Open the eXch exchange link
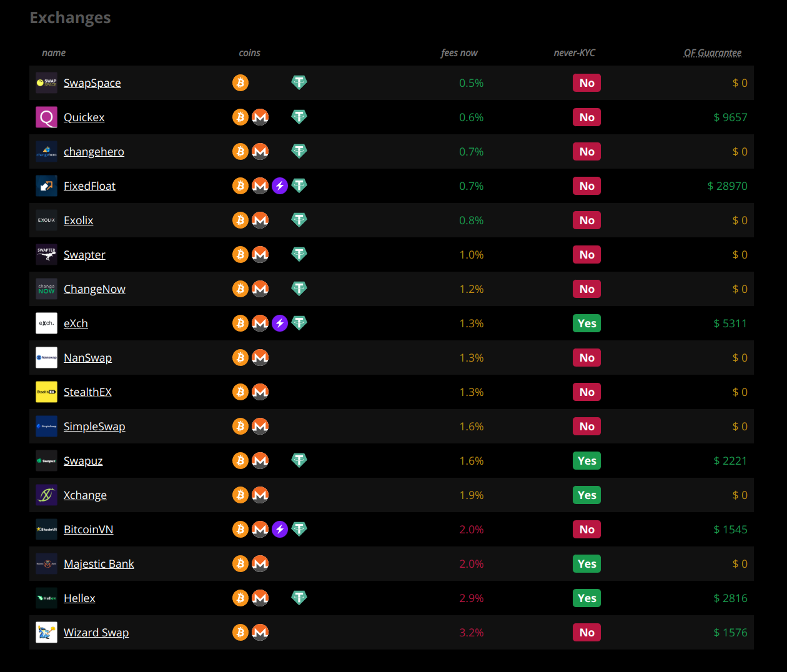Image resolution: width=787 pixels, height=672 pixels. point(76,324)
